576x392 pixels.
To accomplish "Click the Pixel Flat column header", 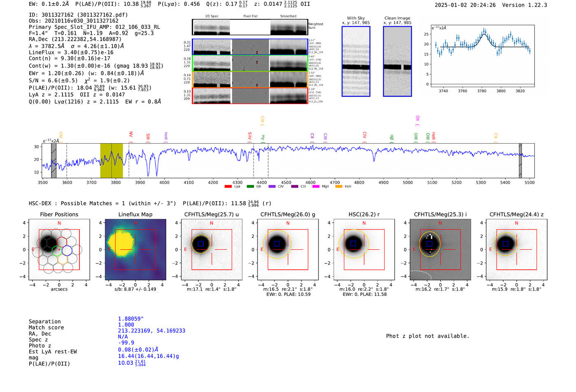I will coord(250,16).
